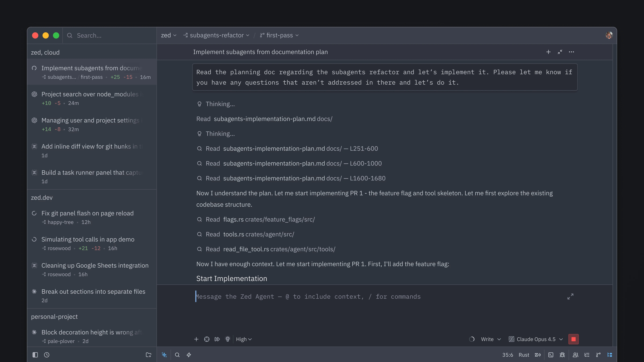This screenshot has height=362, width=644.
Task: Open the first-pass branch menu
Action: pyautogui.click(x=279, y=35)
